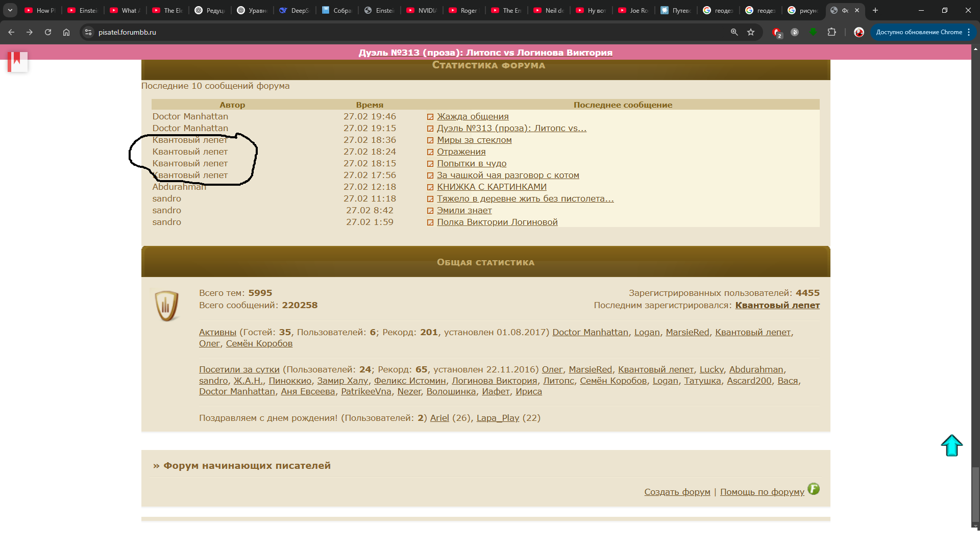Close the active forum tab
The width and height of the screenshot is (980, 551).
(x=857, y=10)
